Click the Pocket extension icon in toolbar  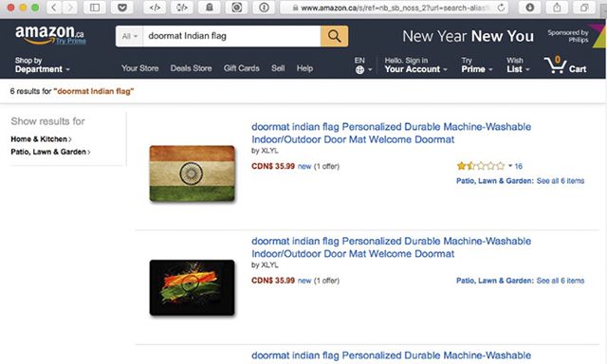click(x=122, y=8)
